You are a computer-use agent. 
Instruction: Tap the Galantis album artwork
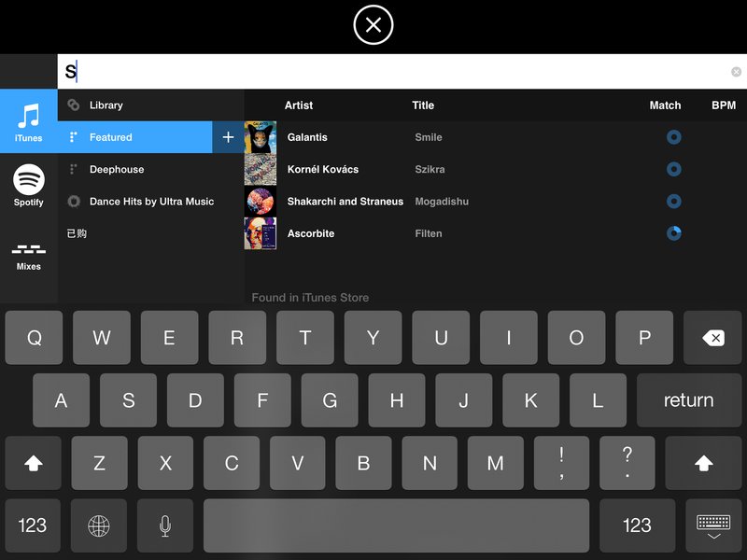tap(261, 137)
